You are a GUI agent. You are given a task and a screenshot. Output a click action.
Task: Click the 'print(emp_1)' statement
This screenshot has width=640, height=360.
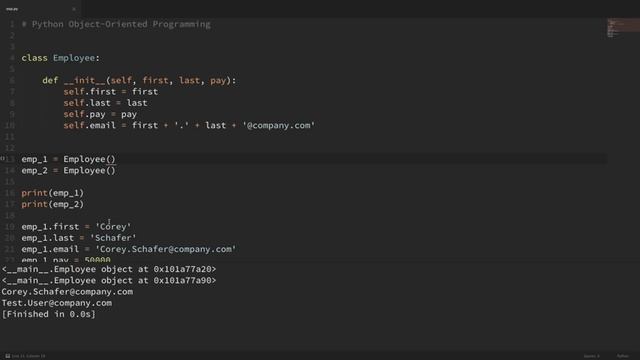click(x=53, y=193)
